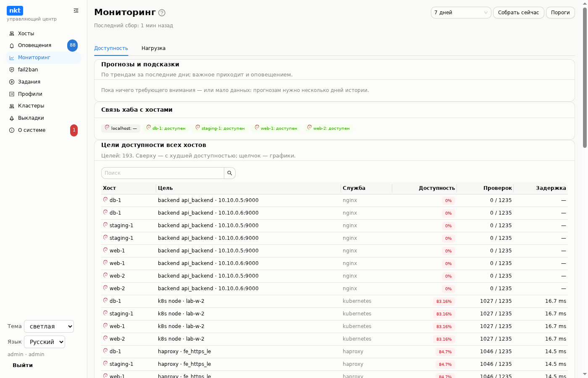This screenshot has height=378, width=588.
Task: Click the Debian icon in staging-1 chip
Action: pyautogui.click(x=198, y=127)
